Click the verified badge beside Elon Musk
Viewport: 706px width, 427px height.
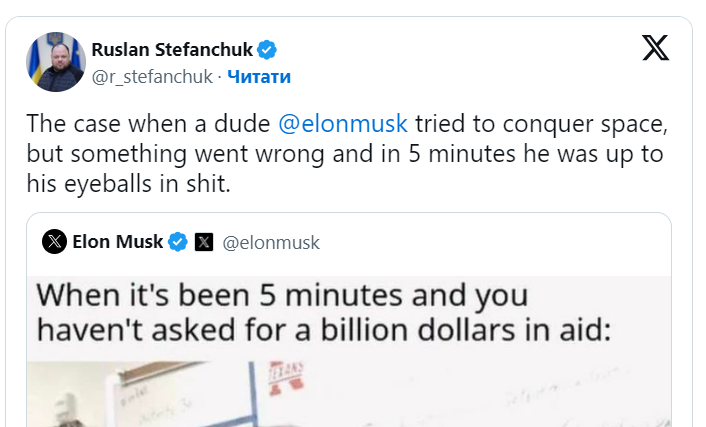coord(179,241)
